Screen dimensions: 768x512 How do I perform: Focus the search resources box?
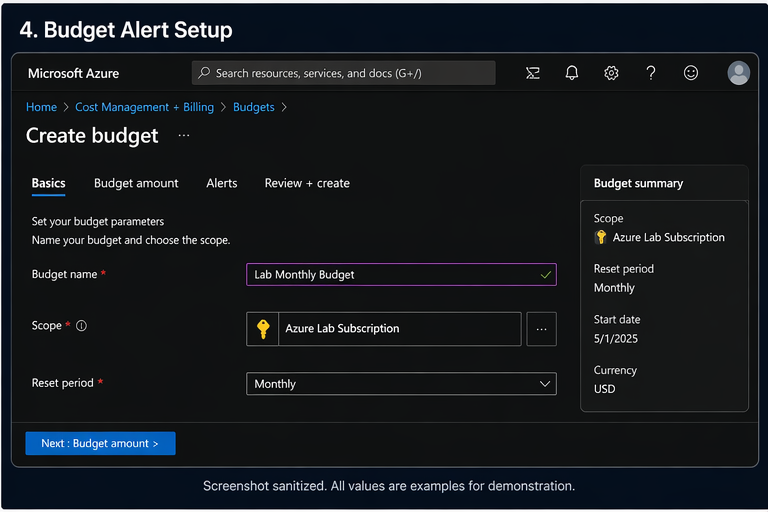click(343, 73)
